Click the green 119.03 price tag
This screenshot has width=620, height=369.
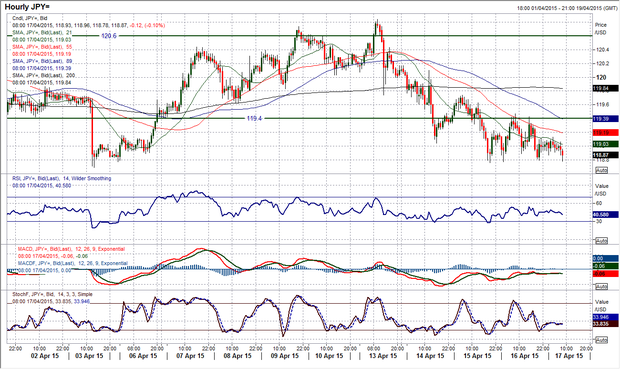[x=605, y=144]
